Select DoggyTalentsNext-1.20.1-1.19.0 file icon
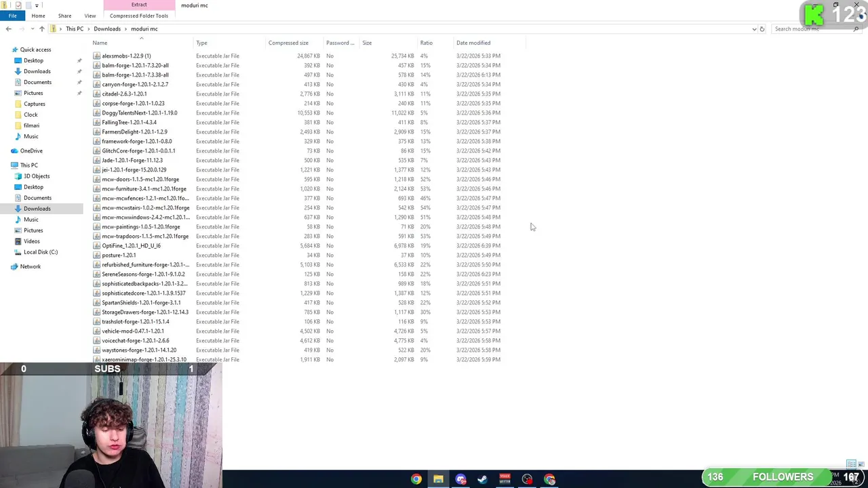The image size is (868, 488). 97,113
